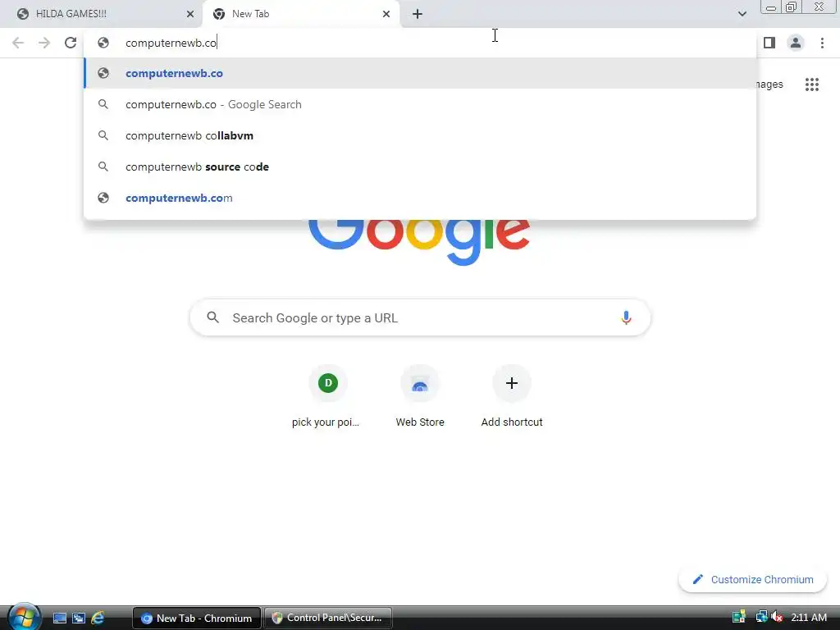Viewport: 840px width, 630px height.
Task: Open the Web Store shortcut
Action: point(420,396)
